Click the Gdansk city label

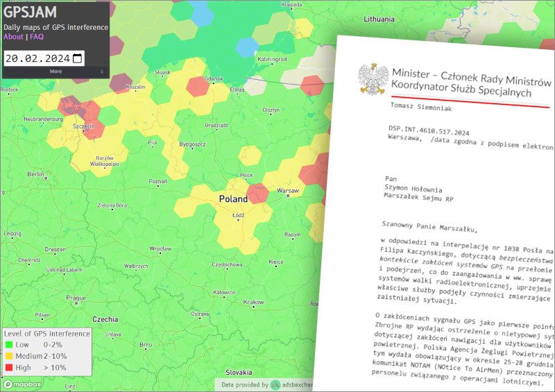[x=214, y=78]
